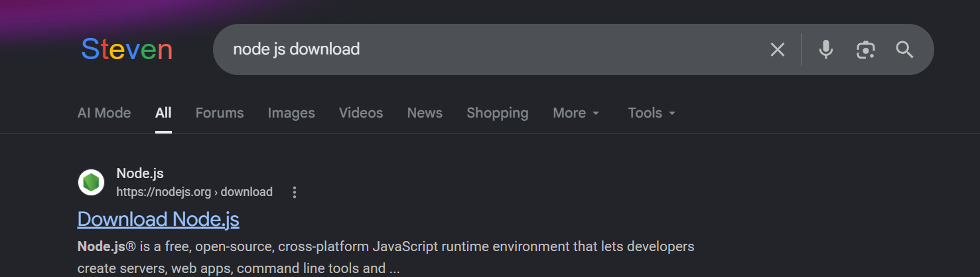Go to homepage via the Steven logo
980x277 pixels.
pos(127,50)
